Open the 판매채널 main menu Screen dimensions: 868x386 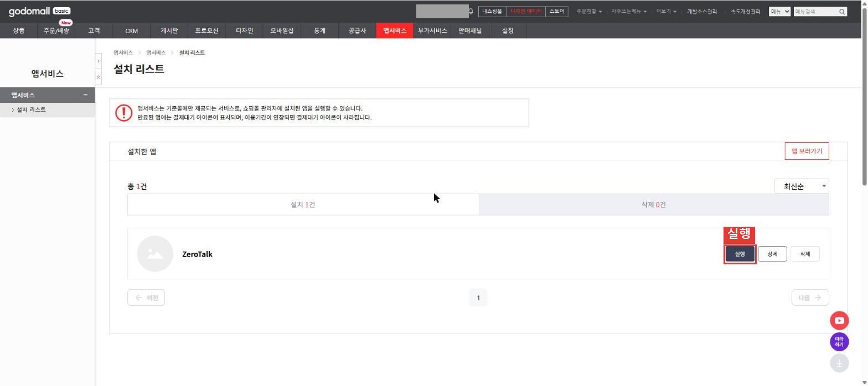[x=470, y=31]
